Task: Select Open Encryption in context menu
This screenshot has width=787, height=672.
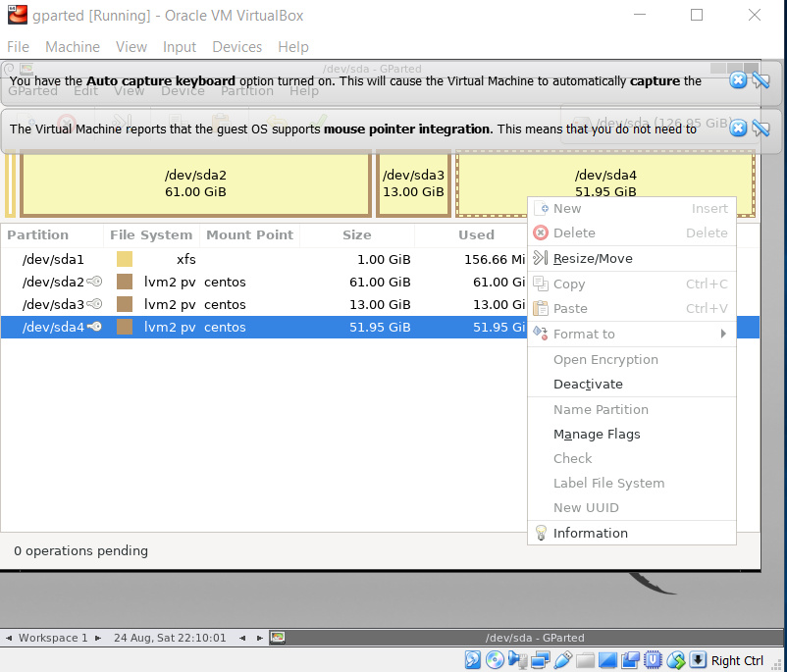Action: pyautogui.click(x=631, y=359)
